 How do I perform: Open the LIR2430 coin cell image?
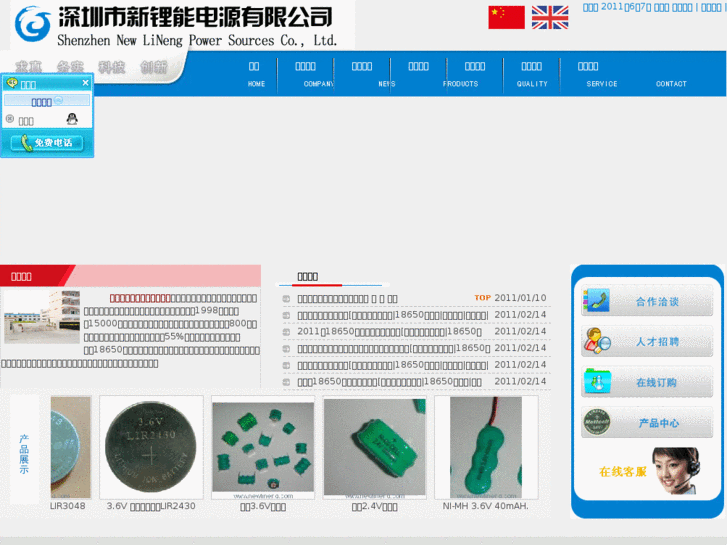point(151,447)
